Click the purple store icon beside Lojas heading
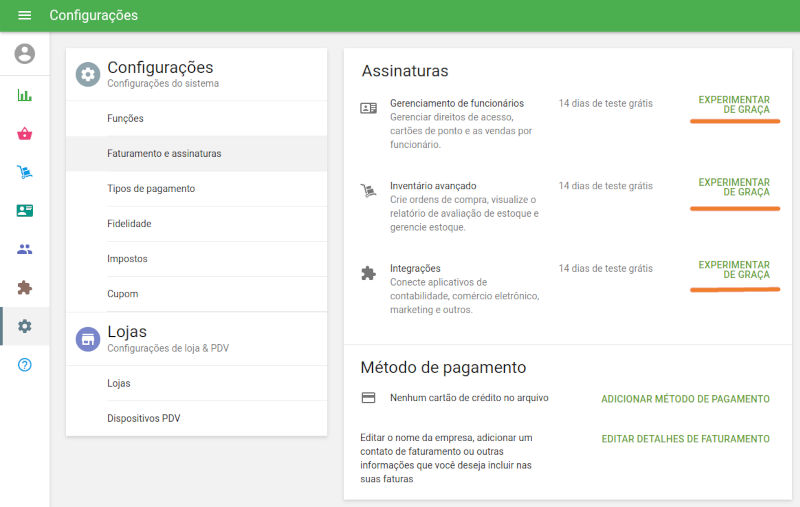This screenshot has width=800, height=507. (x=88, y=339)
